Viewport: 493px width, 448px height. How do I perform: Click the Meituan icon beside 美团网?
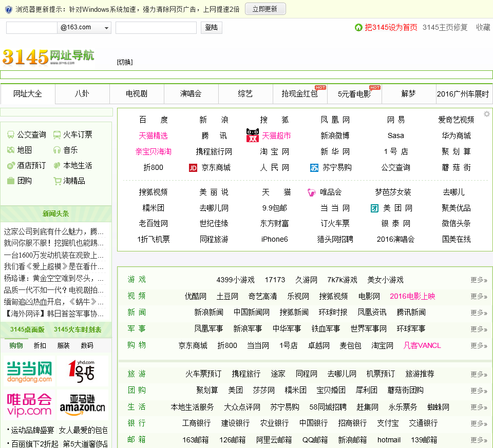pyautogui.click(x=374, y=208)
